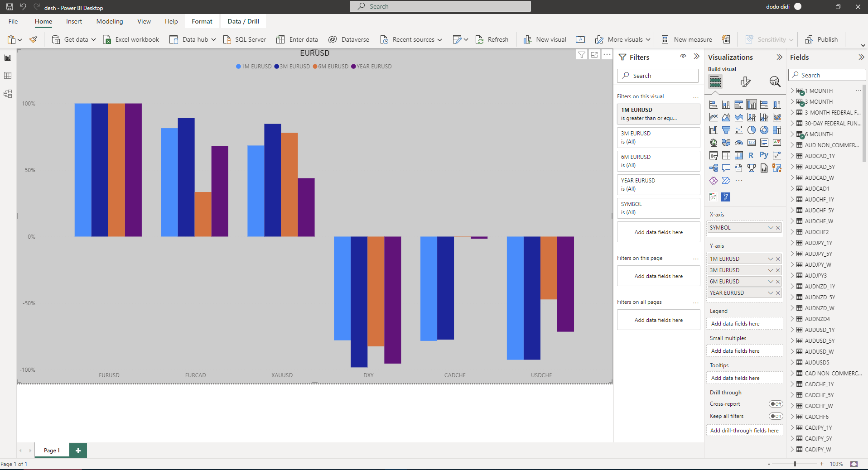Click the New visual button
The image size is (868, 470).
pyautogui.click(x=545, y=39)
